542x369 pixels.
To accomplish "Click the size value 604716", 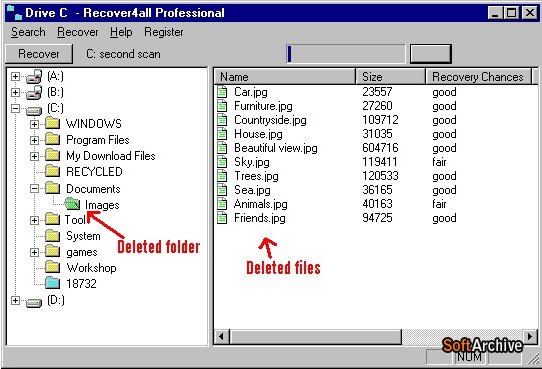I will (x=380, y=148).
